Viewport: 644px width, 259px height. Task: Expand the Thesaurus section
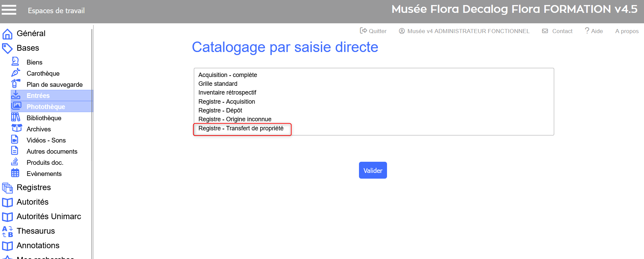[35, 231]
